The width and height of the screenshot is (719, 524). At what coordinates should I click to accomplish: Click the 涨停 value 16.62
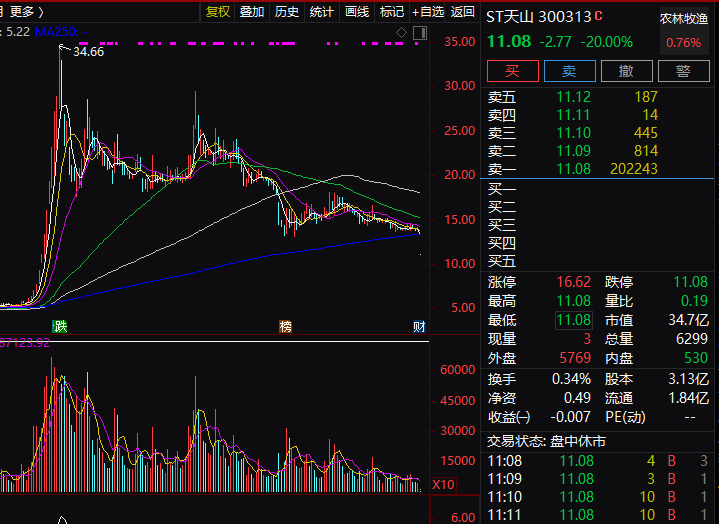pos(574,282)
